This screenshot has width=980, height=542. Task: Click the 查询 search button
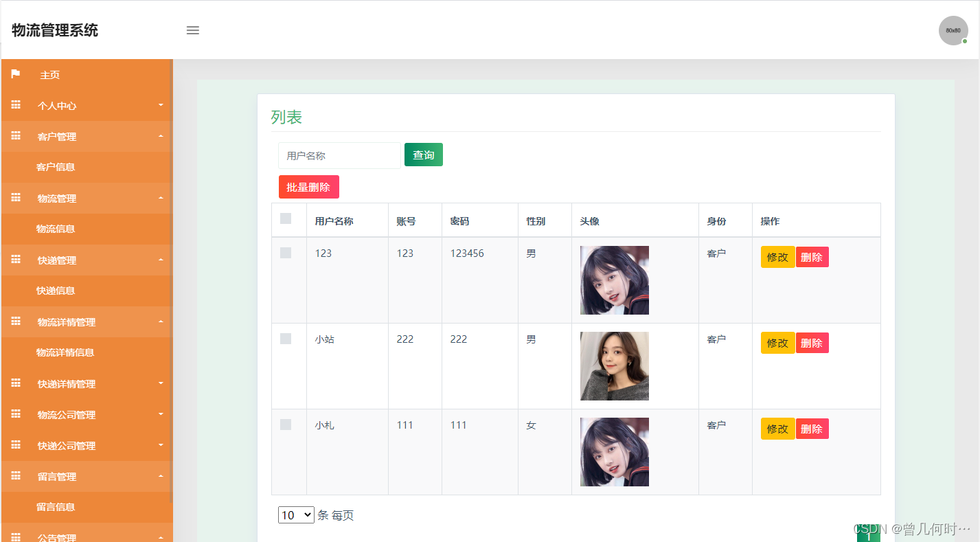pyautogui.click(x=424, y=155)
